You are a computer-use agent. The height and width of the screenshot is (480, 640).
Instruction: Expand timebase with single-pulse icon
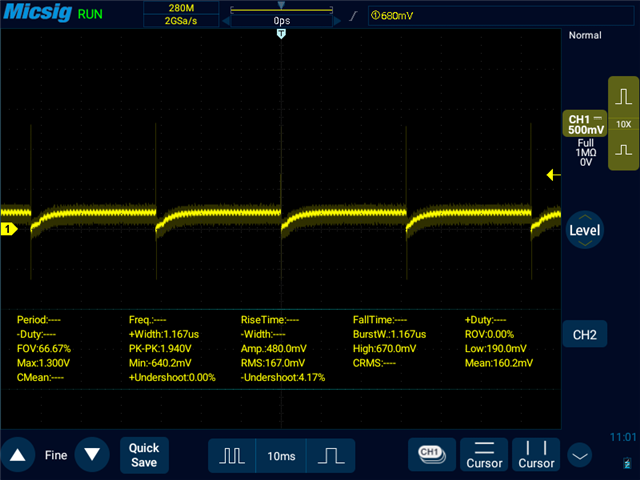point(331,456)
